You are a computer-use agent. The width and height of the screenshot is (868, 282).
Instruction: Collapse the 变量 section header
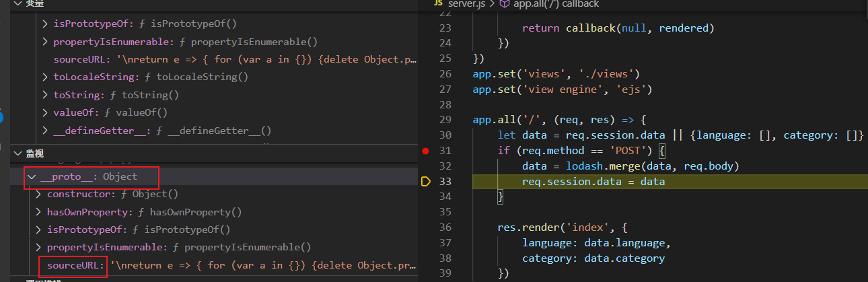pos(17,3)
